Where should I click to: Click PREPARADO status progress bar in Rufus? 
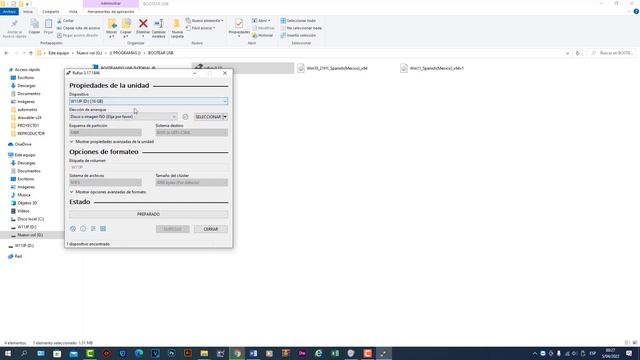point(149,214)
